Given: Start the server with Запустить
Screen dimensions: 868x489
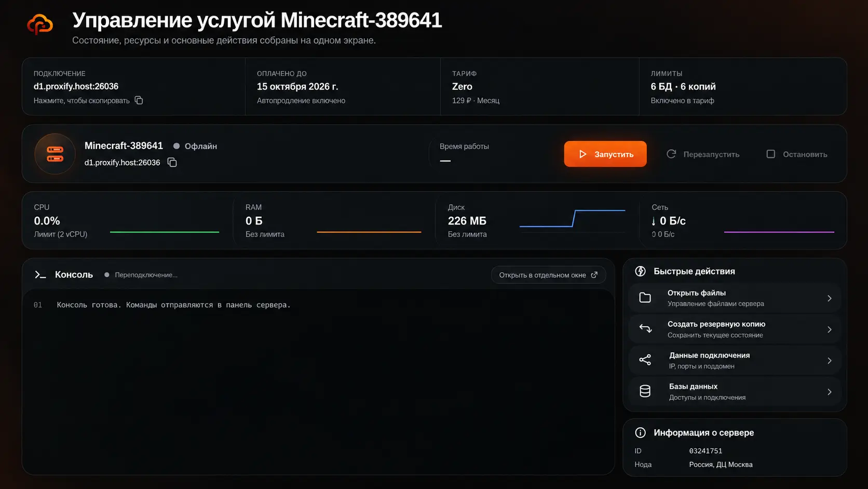Looking at the screenshot, I should (605, 154).
